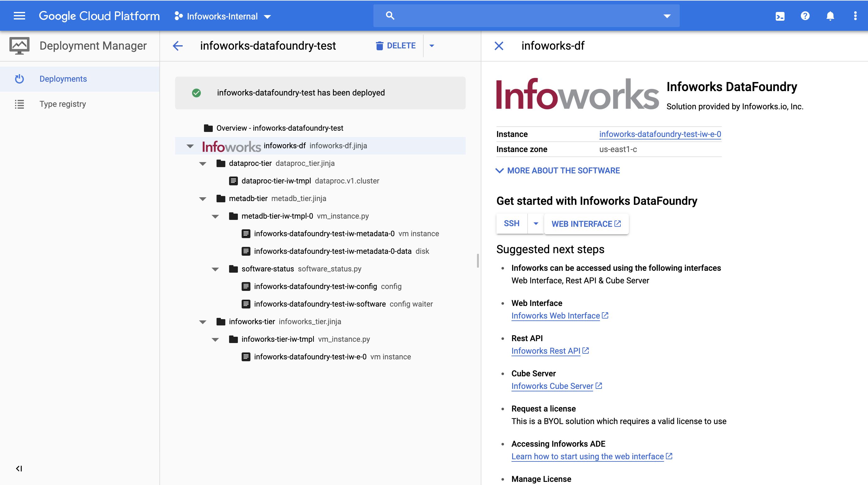The height and width of the screenshot is (485, 868).
Task: Click the iw-software config waiter icon
Action: pos(246,304)
